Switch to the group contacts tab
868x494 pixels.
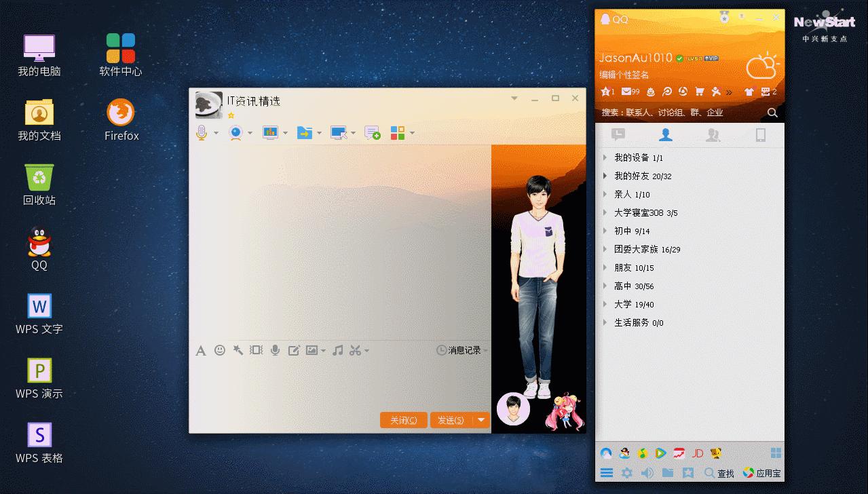[x=713, y=134]
